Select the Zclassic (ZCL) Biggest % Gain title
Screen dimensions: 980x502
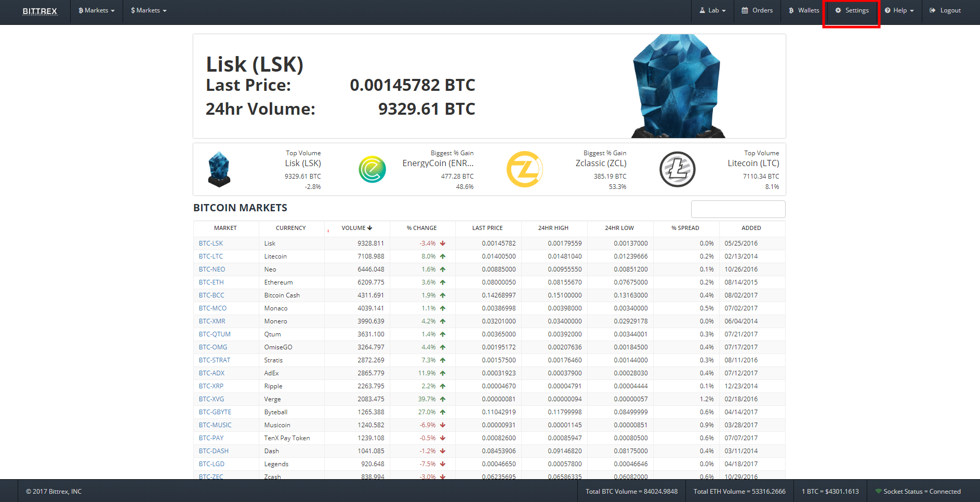(601, 163)
